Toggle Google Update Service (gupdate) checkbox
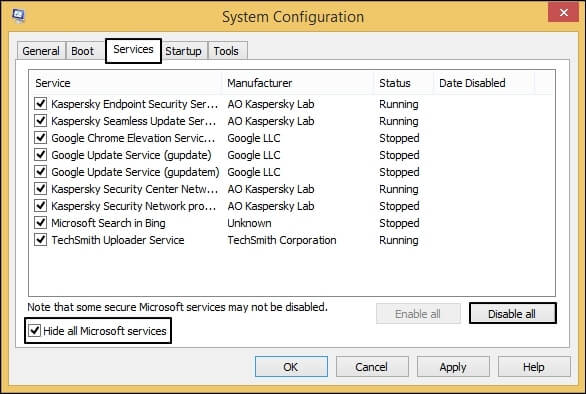586x394 pixels. pos(40,155)
